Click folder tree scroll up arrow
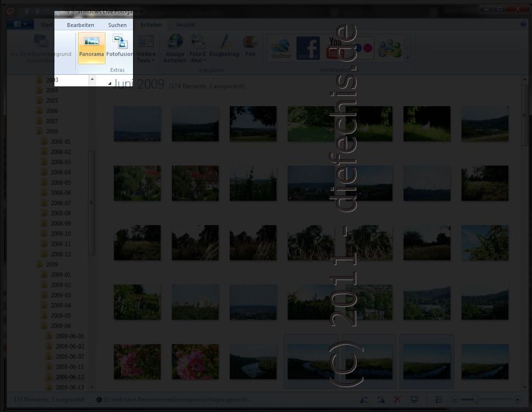 point(92,79)
